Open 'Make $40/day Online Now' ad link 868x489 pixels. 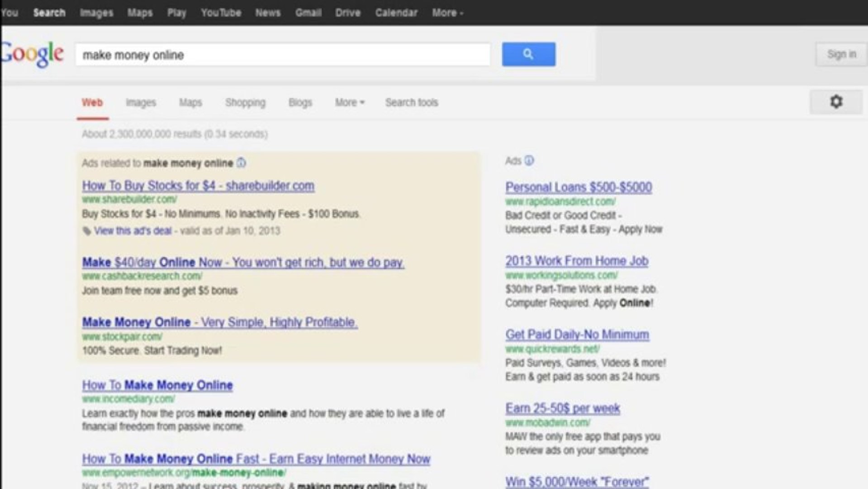tap(243, 263)
